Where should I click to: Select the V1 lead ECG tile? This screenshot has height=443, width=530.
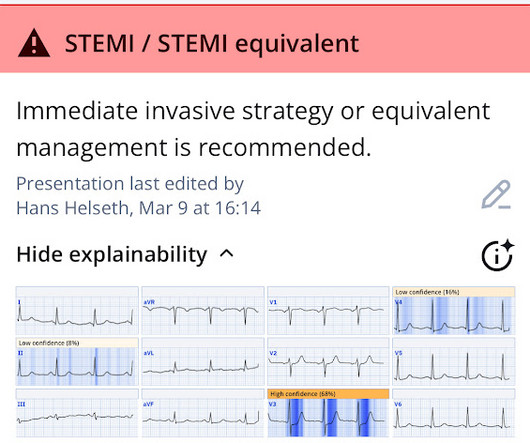point(328,311)
